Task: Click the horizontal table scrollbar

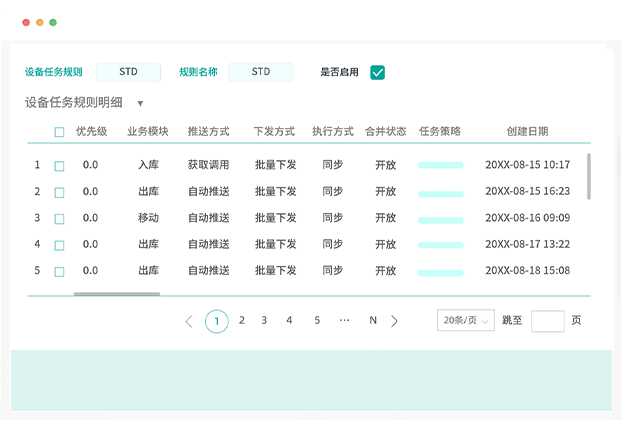Action: point(117,294)
